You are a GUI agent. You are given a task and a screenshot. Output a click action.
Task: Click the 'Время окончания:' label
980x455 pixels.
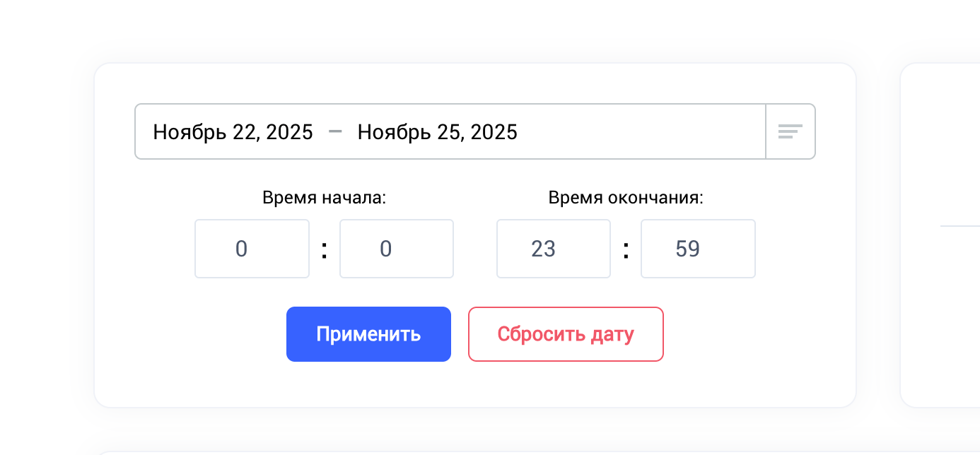pos(625,198)
